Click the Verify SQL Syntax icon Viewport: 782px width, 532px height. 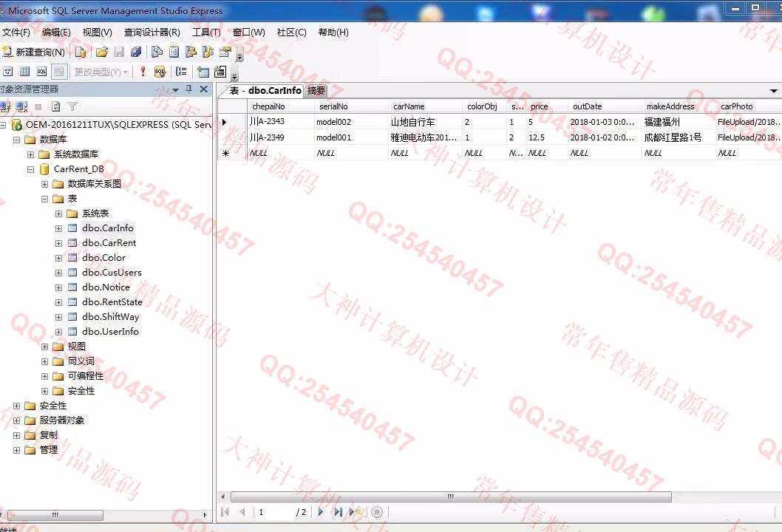[x=160, y=72]
